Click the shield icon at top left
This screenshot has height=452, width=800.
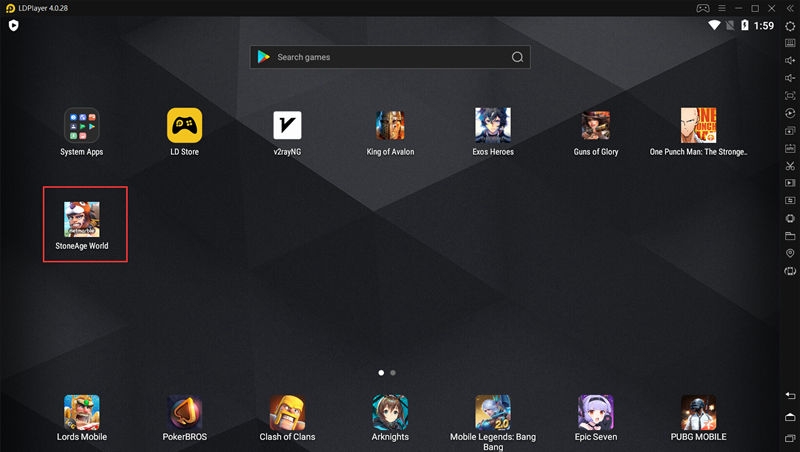tap(14, 26)
